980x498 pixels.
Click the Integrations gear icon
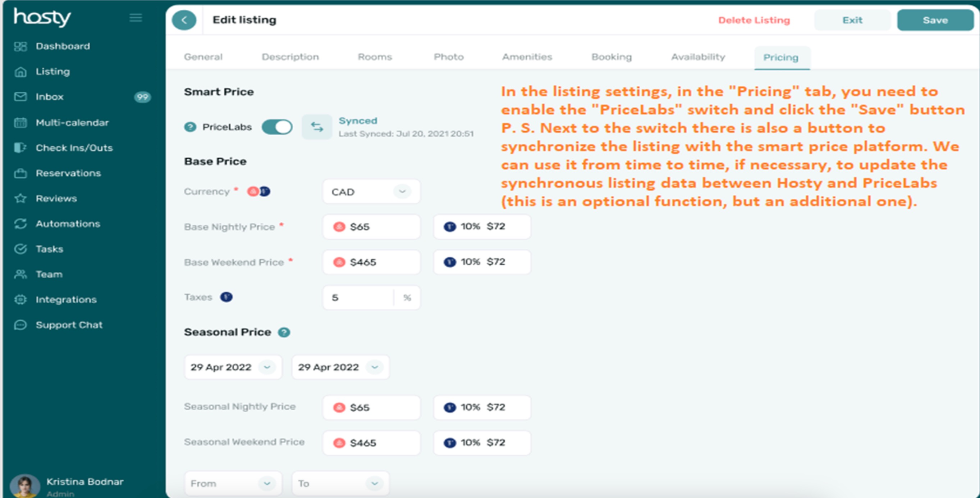[20, 300]
